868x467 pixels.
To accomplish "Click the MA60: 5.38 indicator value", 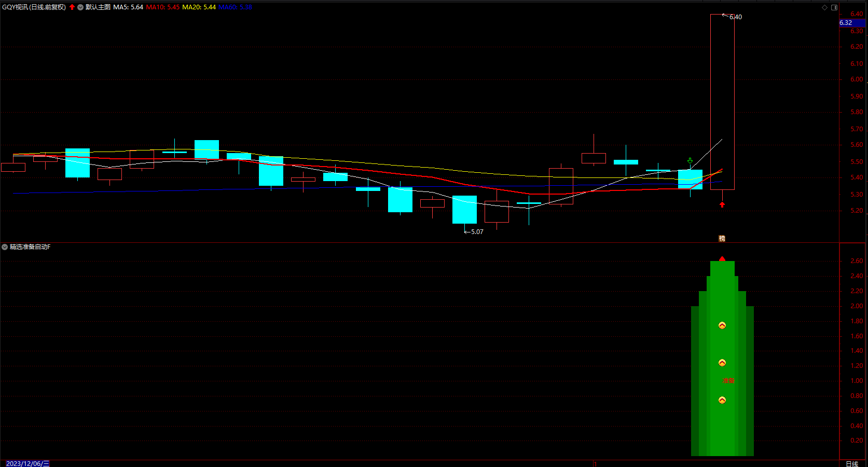I will 236,7.
